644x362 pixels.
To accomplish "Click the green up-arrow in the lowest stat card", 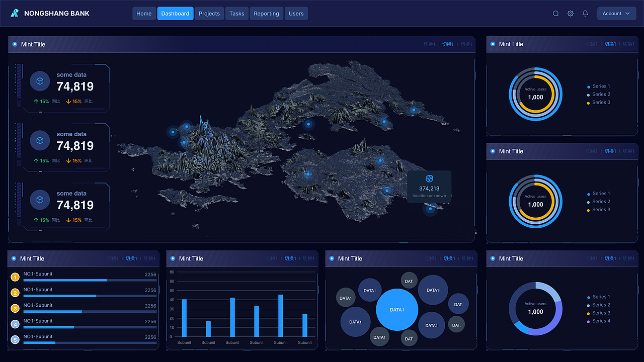I will [36, 220].
